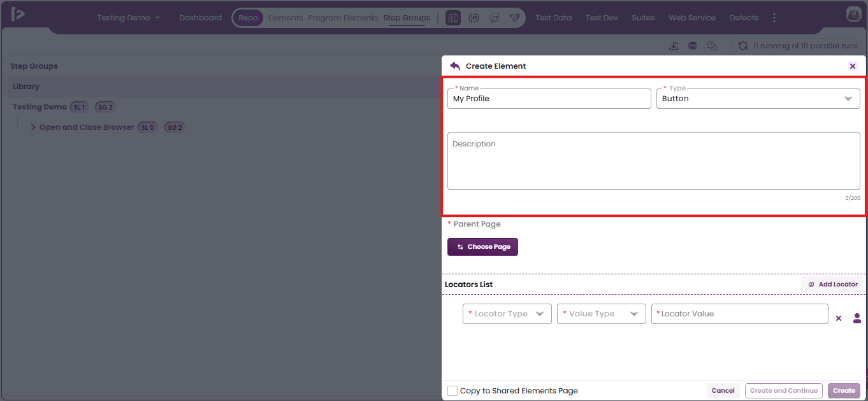
Task: Click the download icon below the navbar
Action: tap(674, 46)
